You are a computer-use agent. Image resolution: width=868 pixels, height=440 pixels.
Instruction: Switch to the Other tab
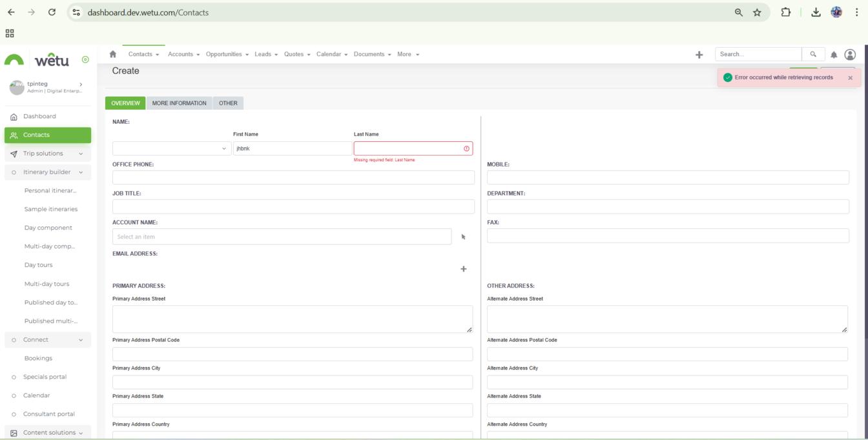[x=228, y=103]
